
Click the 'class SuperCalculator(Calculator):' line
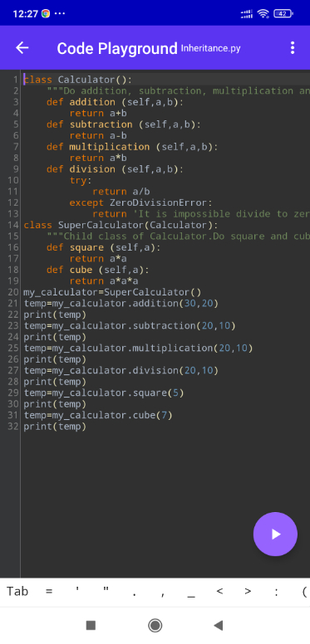point(121,225)
